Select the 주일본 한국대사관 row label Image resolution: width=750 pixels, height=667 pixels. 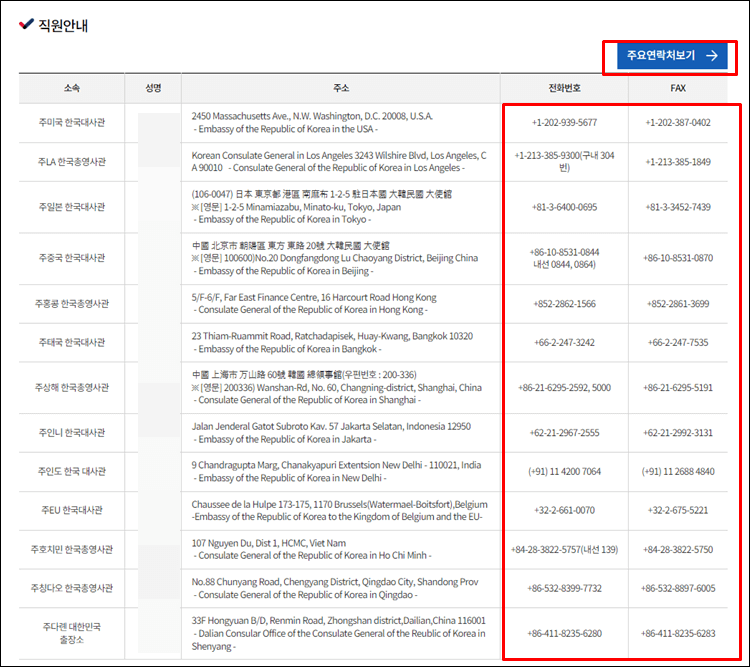72,207
